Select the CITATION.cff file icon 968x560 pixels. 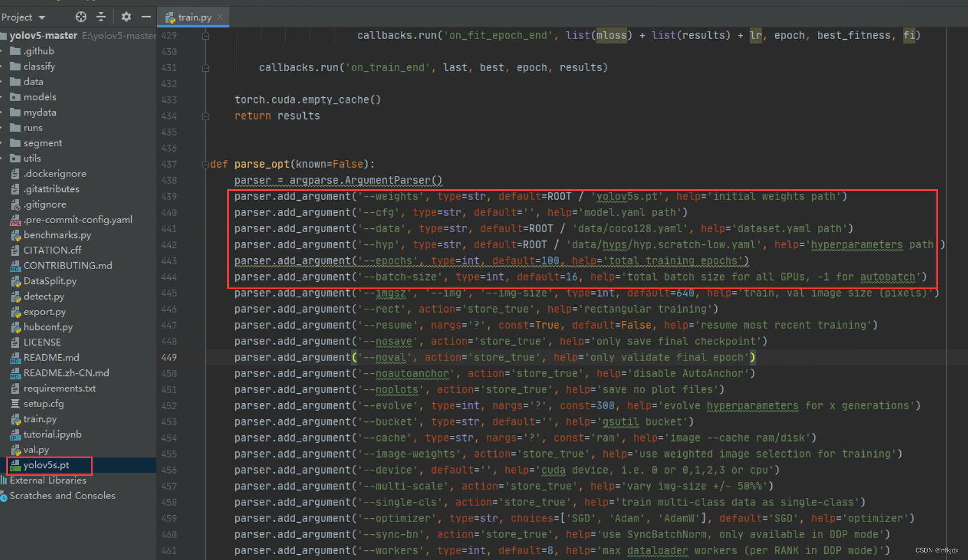coord(16,250)
